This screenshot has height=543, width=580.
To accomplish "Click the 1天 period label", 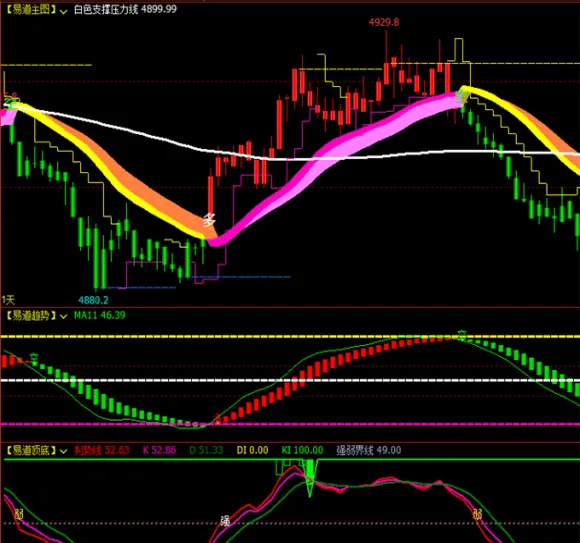I will (x=8, y=300).
